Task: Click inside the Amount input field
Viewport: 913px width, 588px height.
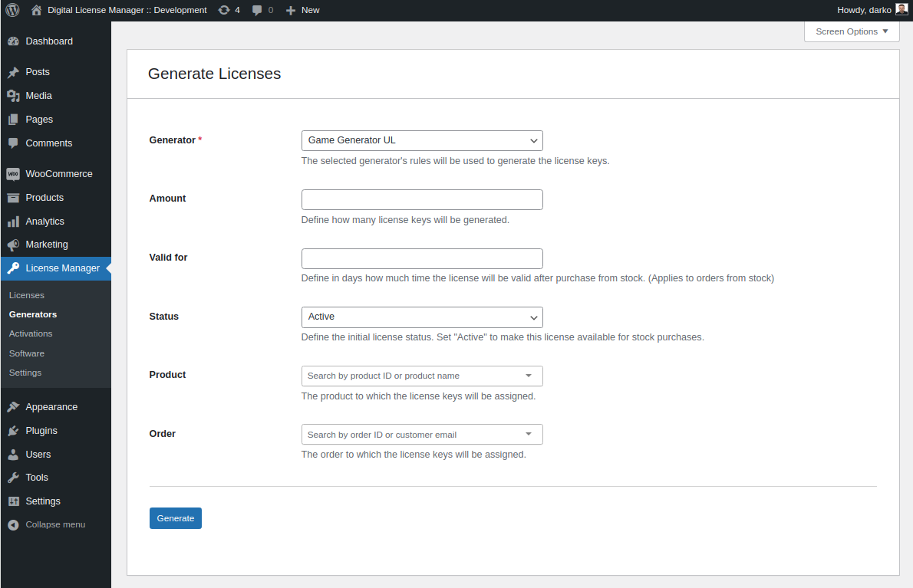Action: pyautogui.click(x=422, y=199)
